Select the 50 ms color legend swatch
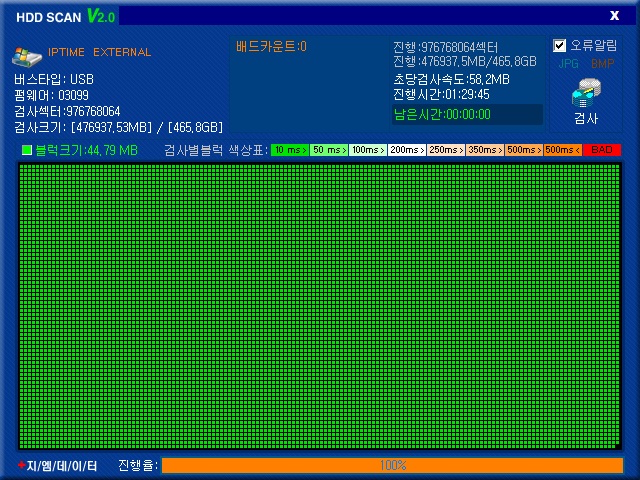This screenshot has width=640, height=480. tap(329, 150)
